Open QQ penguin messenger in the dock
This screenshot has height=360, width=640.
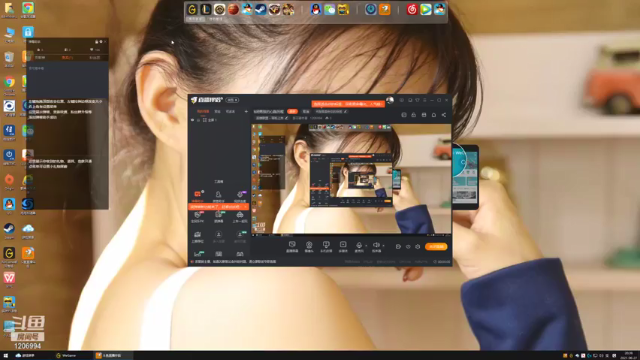pyautogui.click(x=316, y=9)
